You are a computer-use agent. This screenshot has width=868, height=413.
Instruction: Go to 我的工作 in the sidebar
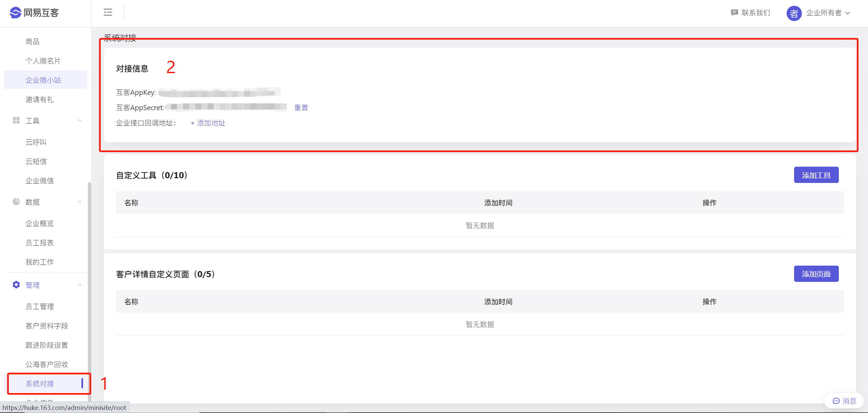40,262
